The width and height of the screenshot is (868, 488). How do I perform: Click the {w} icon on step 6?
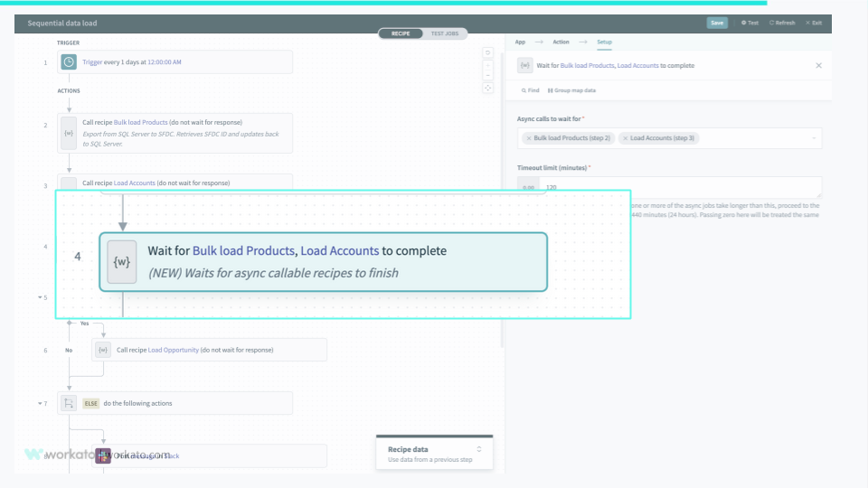pos(103,350)
